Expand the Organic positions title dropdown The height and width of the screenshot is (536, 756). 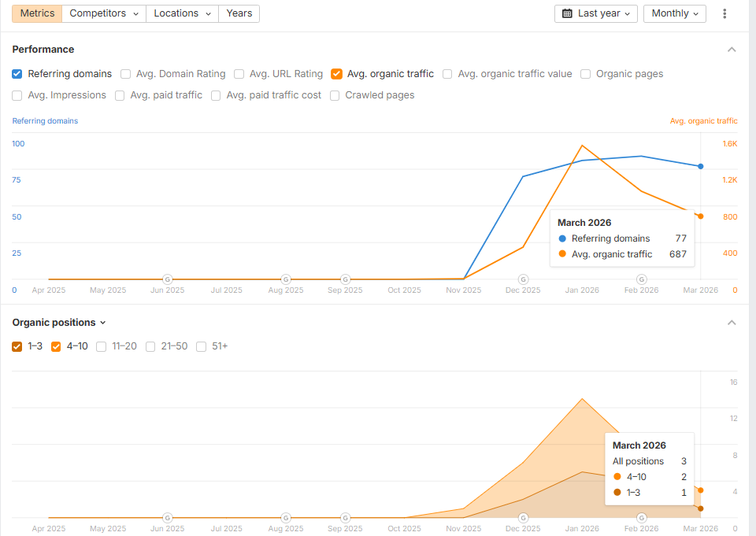[x=59, y=323]
